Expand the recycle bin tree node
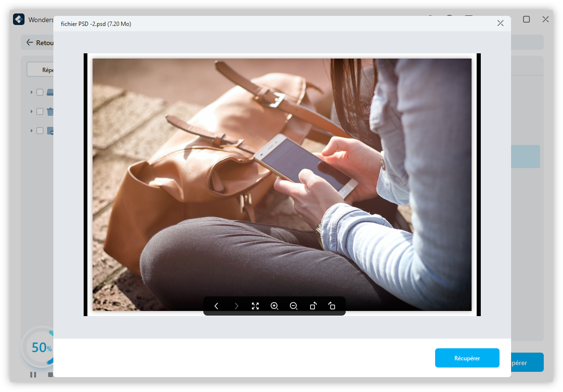 (32, 111)
